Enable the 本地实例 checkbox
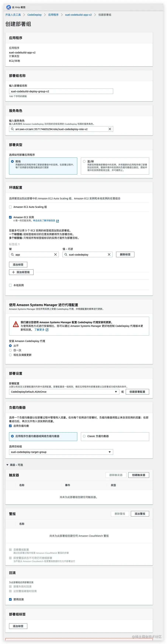 (10, 285)
